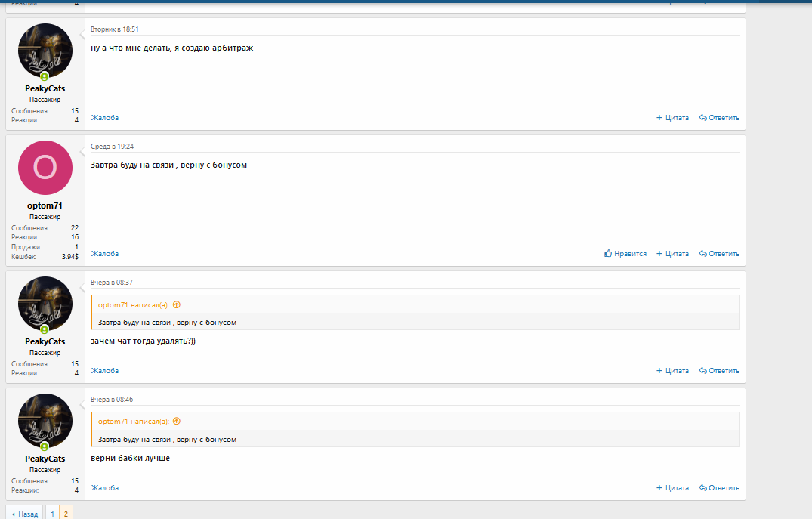Screen dimensions: 812x519
Task: Go to page 1 of the thread
Action: coord(52,514)
